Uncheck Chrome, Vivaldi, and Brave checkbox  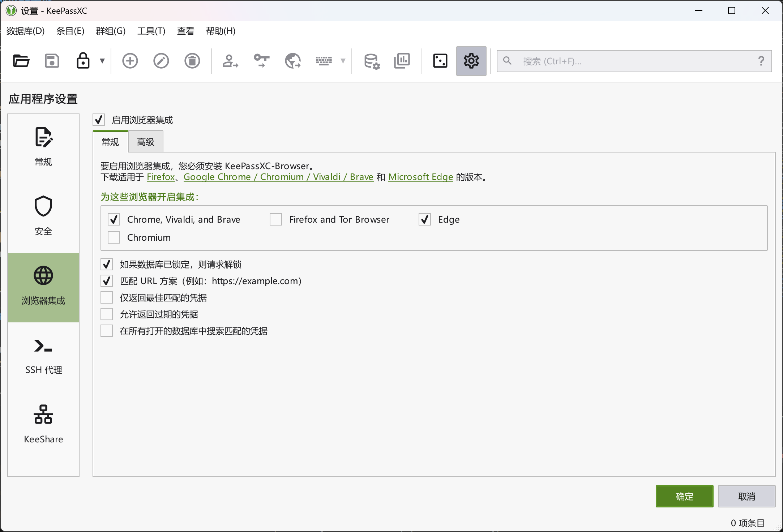click(114, 219)
